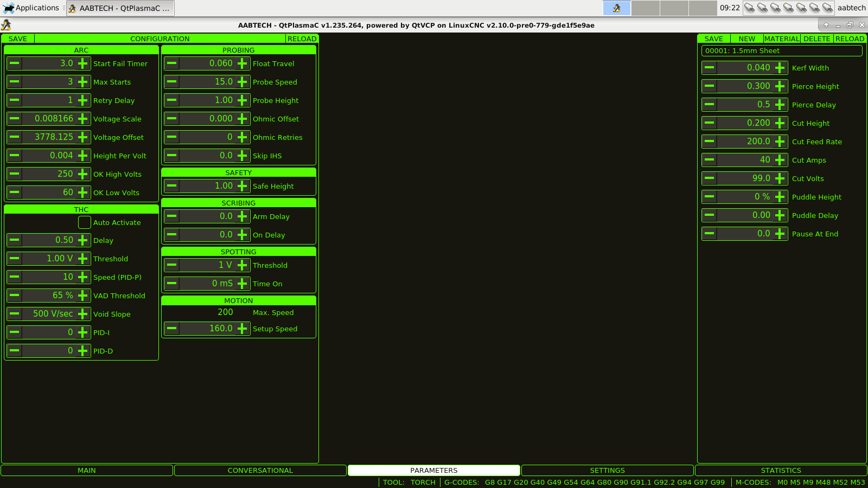The image size is (868, 488).
Task: Increase Probe Height value
Action: [242, 100]
